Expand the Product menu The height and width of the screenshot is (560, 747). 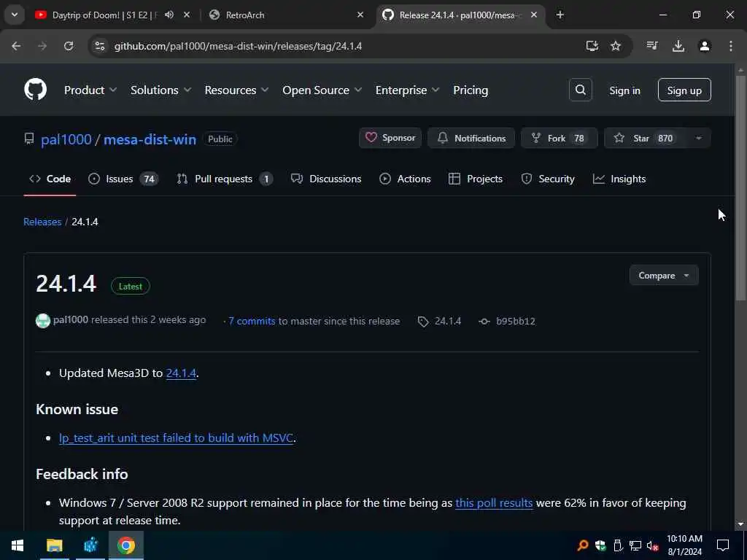[x=90, y=90]
